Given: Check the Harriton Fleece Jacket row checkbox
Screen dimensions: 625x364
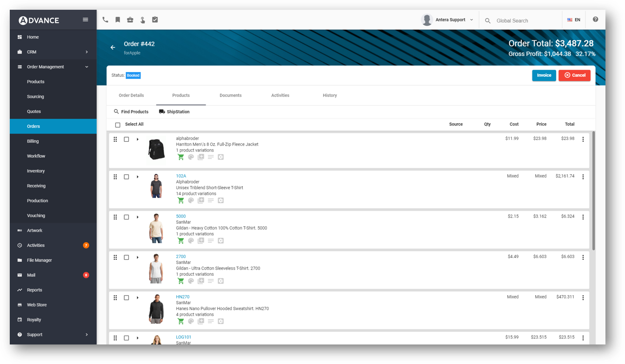Looking at the screenshot, I should (126, 139).
